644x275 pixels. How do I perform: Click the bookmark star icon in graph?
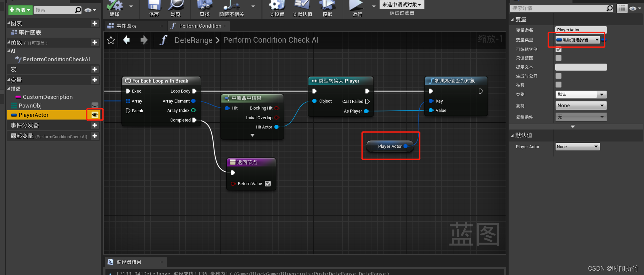point(111,40)
